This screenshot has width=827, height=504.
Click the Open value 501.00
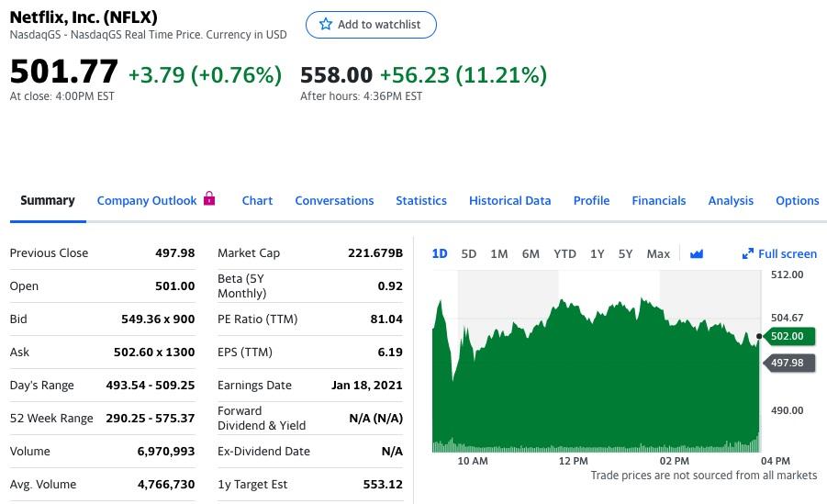pyautogui.click(x=175, y=286)
